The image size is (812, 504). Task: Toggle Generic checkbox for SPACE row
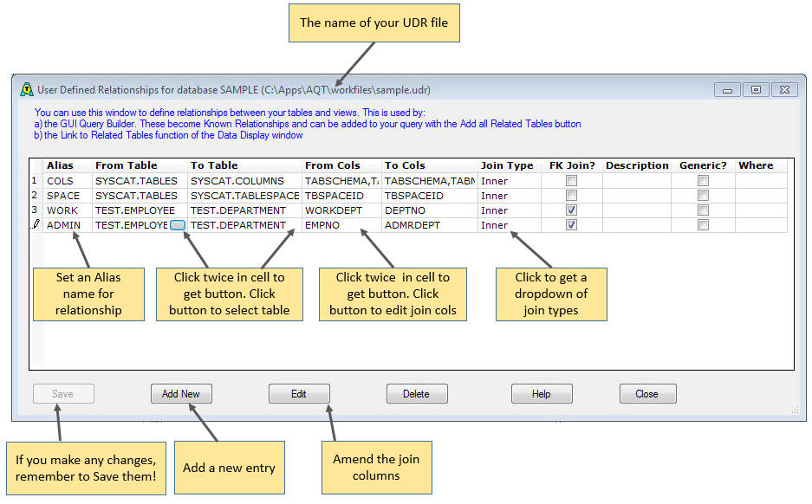(703, 196)
